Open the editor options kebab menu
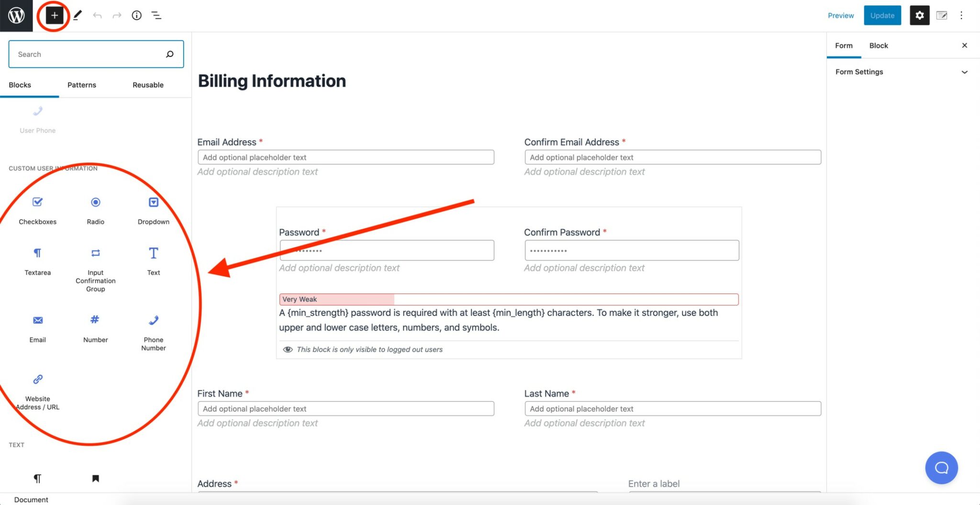This screenshot has height=505, width=980. point(962,15)
